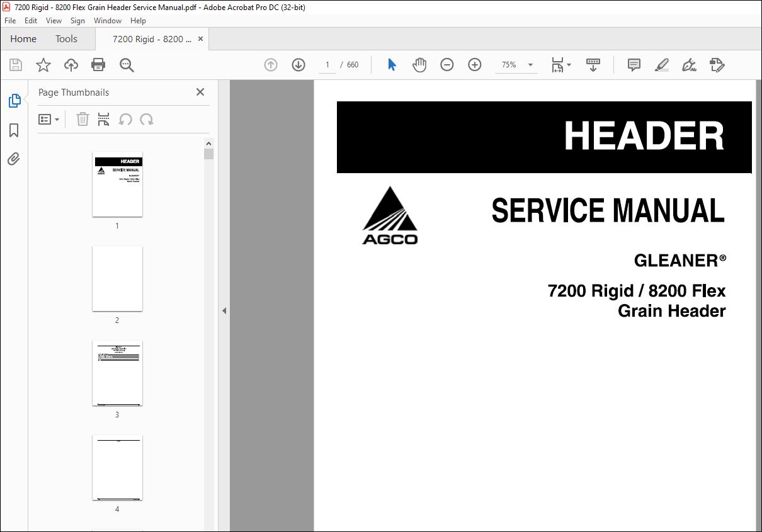Collapse the navigation pane arrow
Viewport: 762px width, 532px height.
224,310
